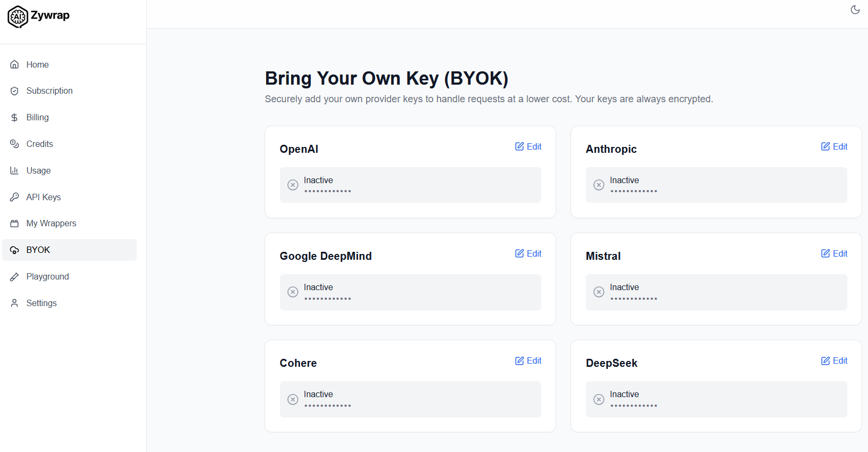Open My Wrappers
This screenshot has height=452, width=868.
[x=69, y=224]
